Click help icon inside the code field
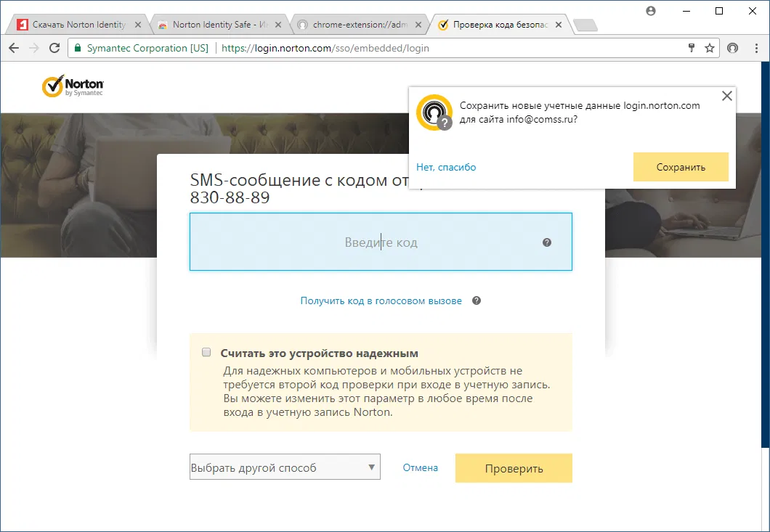The width and height of the screenshot is (770, 532). [x=546, y=242]
